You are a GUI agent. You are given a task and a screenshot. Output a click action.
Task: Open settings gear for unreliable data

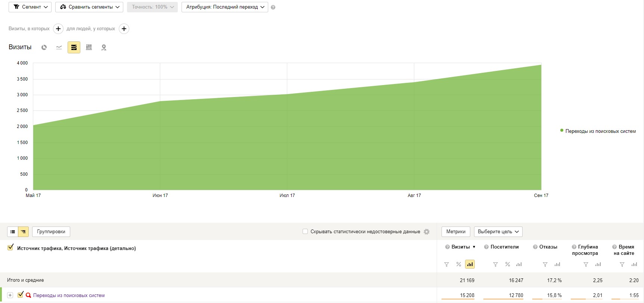(427, 232)
